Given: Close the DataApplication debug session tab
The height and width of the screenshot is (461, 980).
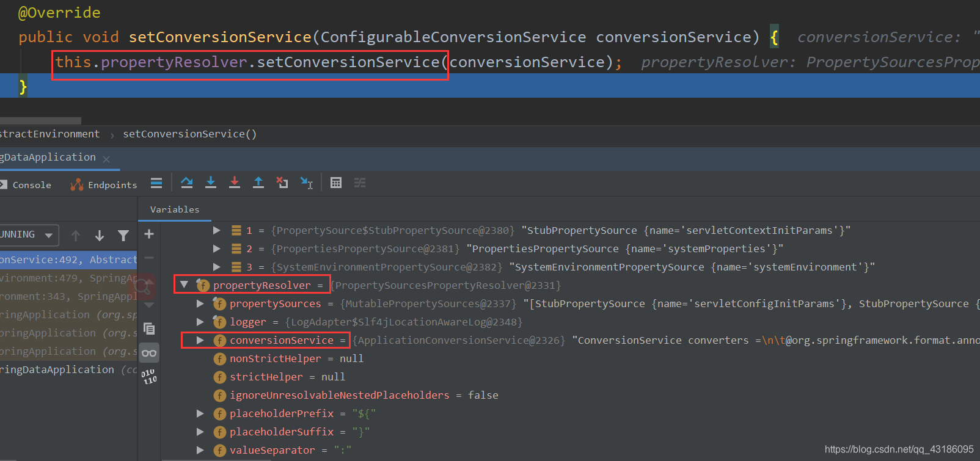Looking at the screenshot, I should pyautogui.click(x=106, y=159).
